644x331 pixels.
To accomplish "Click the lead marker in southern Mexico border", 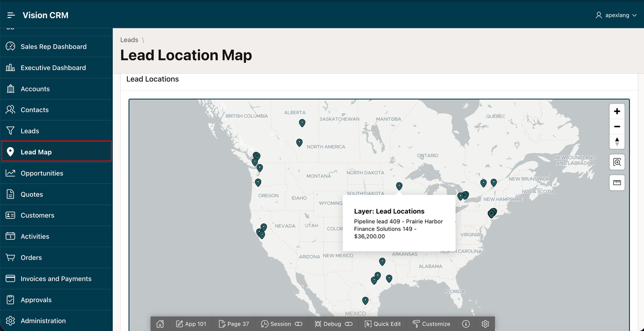I will (x=365, y=301).
